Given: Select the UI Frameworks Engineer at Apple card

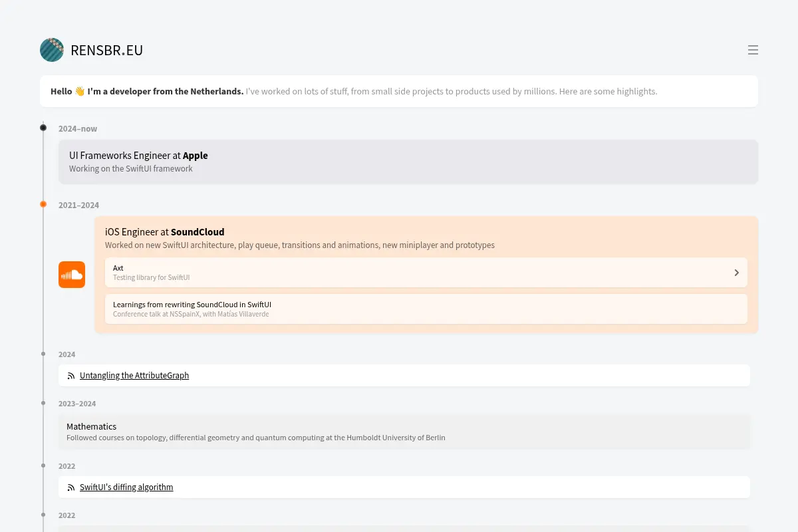Looking at the screenshot, I should 408,162.
